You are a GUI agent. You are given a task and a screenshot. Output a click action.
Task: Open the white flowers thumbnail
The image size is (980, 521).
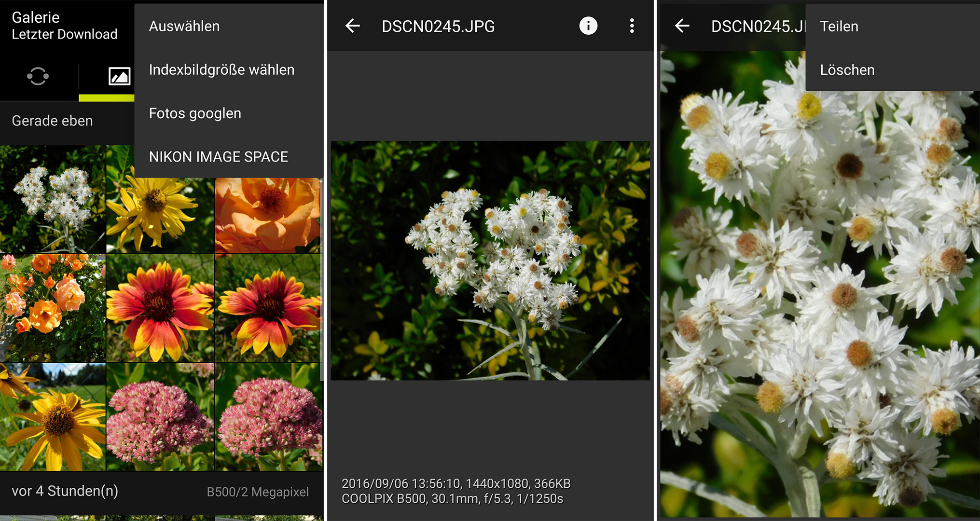(x=52, y=200)
